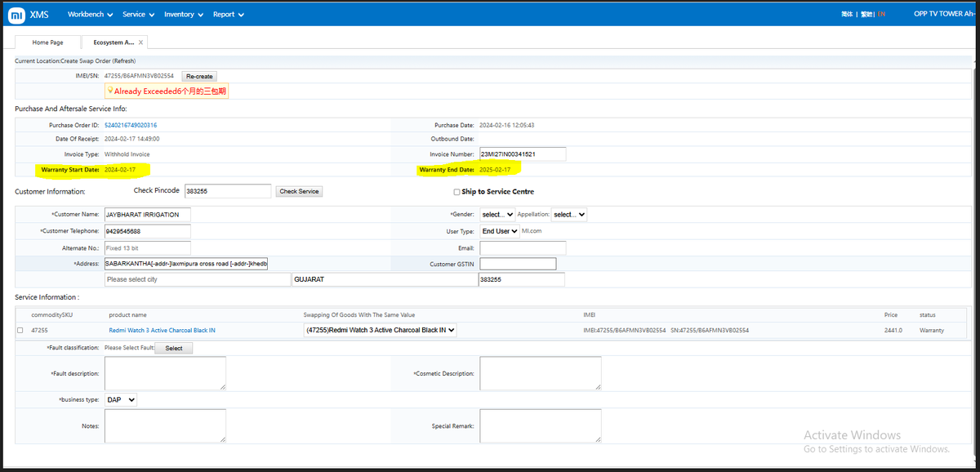Click the Re-create button
The image size is (980, 472).
(199, 76)
